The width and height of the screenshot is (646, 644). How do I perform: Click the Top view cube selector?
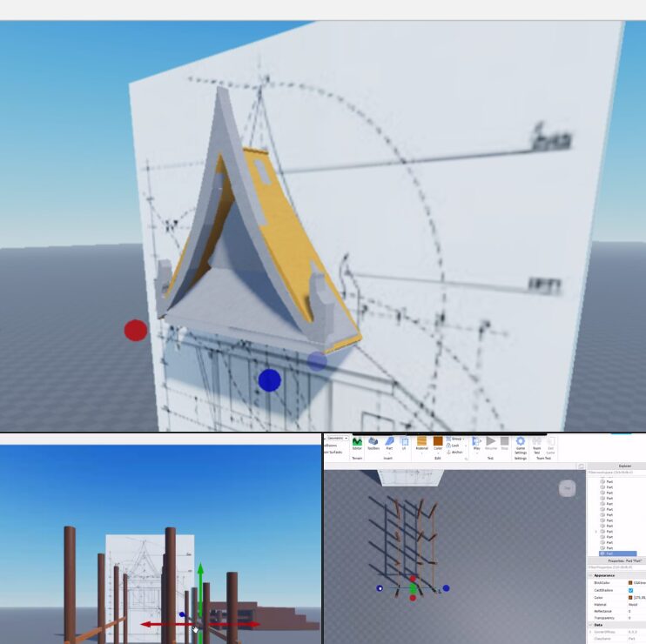[x=568, y=488]
